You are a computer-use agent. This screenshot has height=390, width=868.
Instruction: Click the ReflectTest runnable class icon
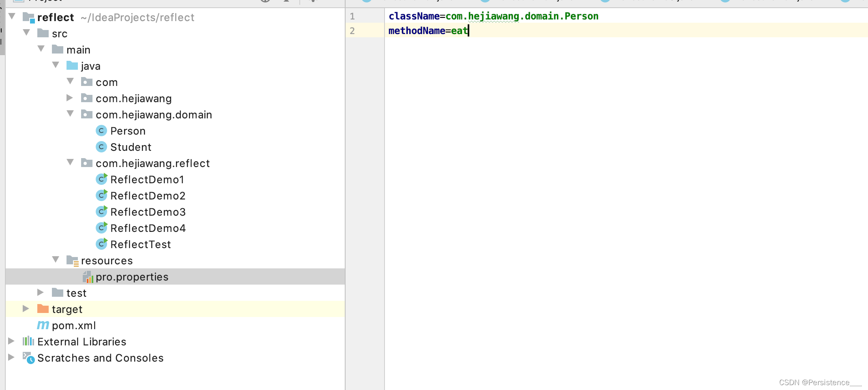click(102, 244)
